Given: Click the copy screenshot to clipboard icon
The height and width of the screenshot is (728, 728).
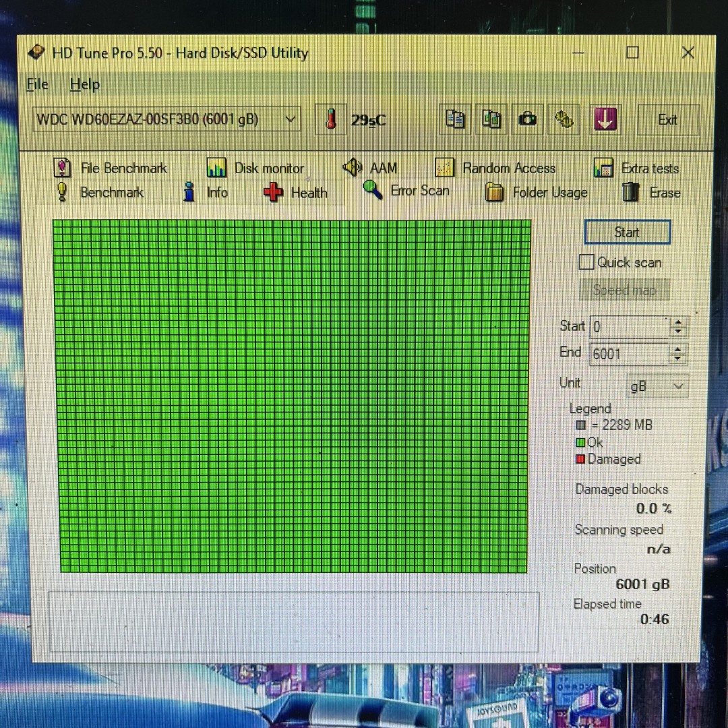Looking at the screenshot, I should click(x=491, y=120).
